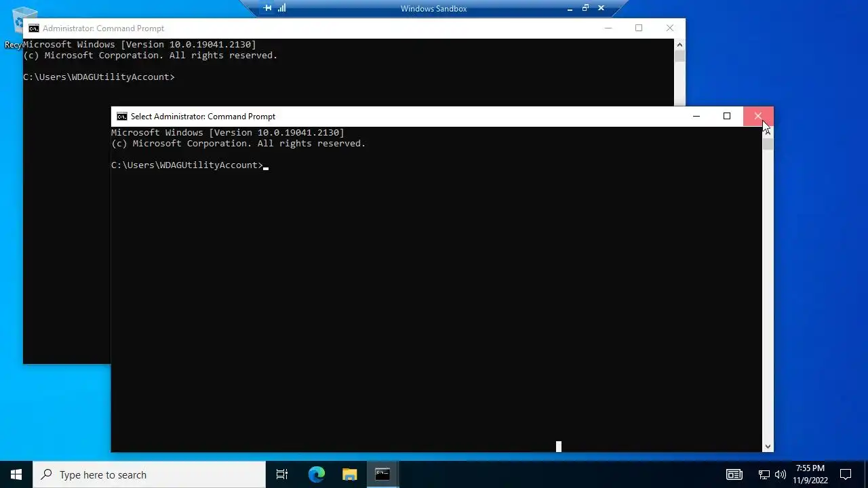Click the background window prompt C:\Users\WDAGUtilityAccount>
The height and width of the screenshot is (488, 868).
99,77
